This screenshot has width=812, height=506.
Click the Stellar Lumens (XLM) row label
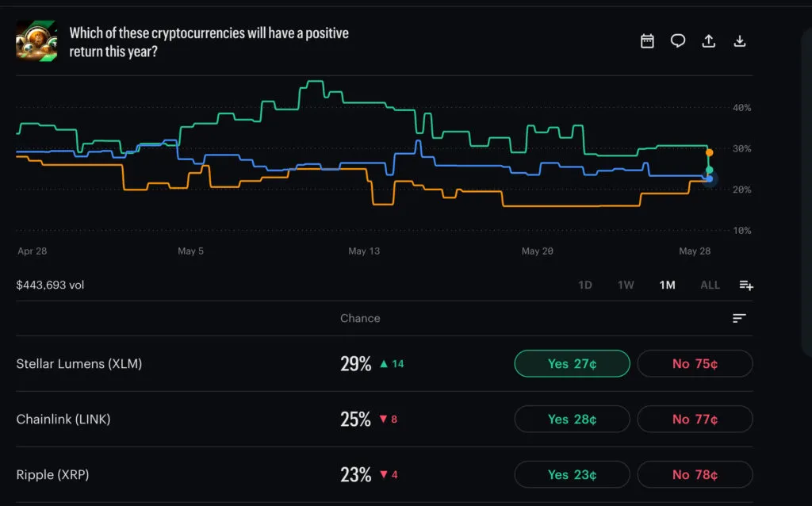pyautogui.click(x=79, y=363)
